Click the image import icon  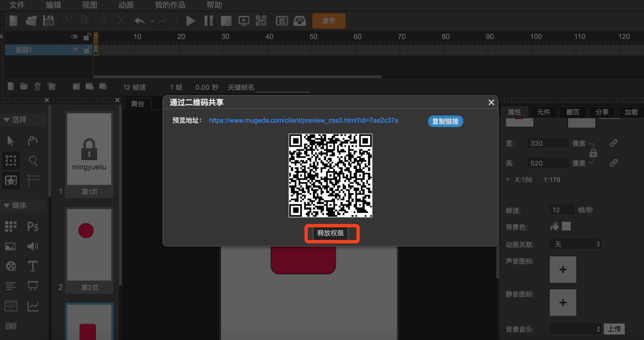click(11, 246)
